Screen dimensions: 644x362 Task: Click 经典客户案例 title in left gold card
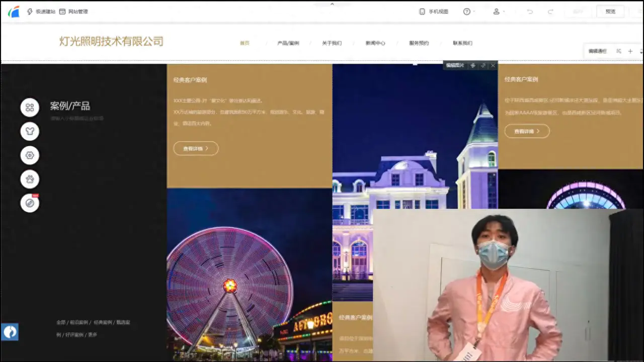(x=190, y=80)
